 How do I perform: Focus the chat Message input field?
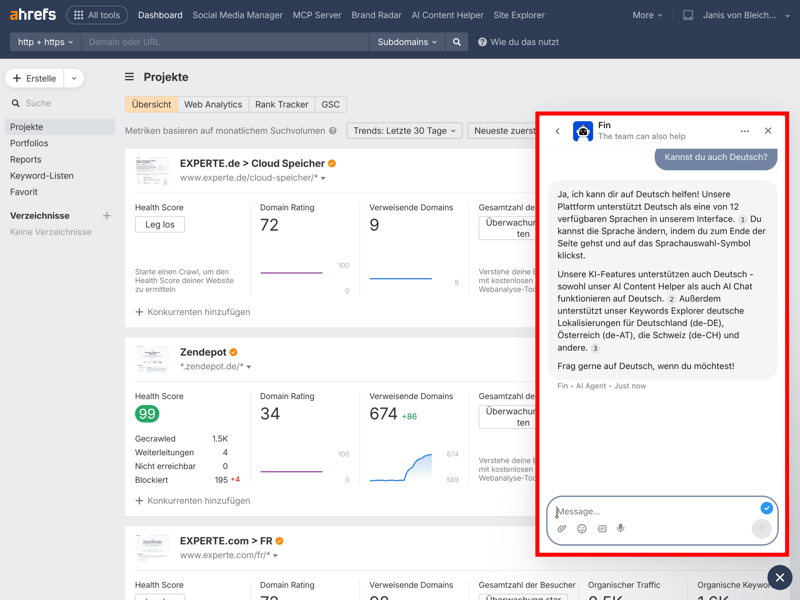650,511
